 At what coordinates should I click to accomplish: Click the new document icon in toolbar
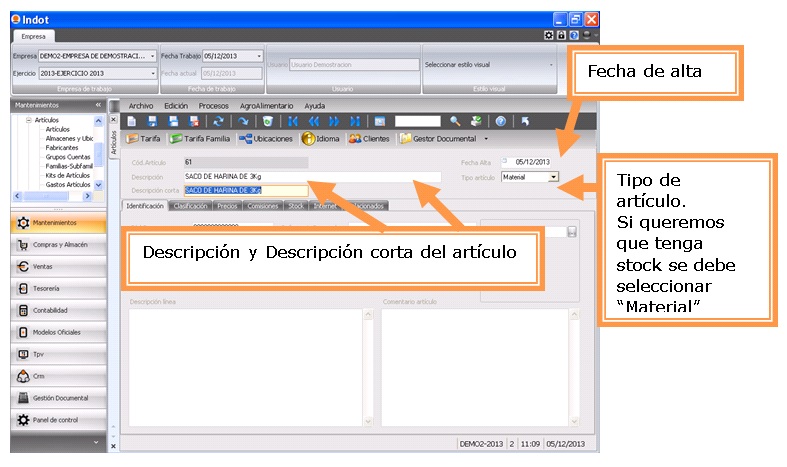tap(131, 120)
